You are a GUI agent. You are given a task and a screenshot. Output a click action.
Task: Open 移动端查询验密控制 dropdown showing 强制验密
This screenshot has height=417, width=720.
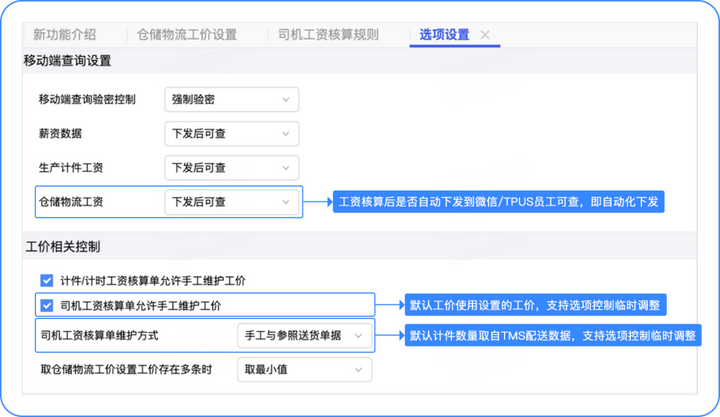tap(232, 100)
